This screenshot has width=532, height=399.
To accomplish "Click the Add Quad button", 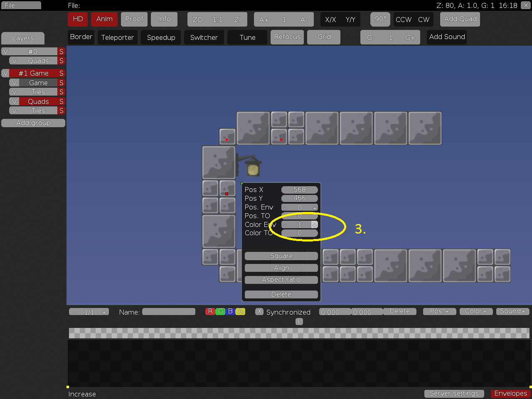I will pyautogui.click(x=460, y=19).
